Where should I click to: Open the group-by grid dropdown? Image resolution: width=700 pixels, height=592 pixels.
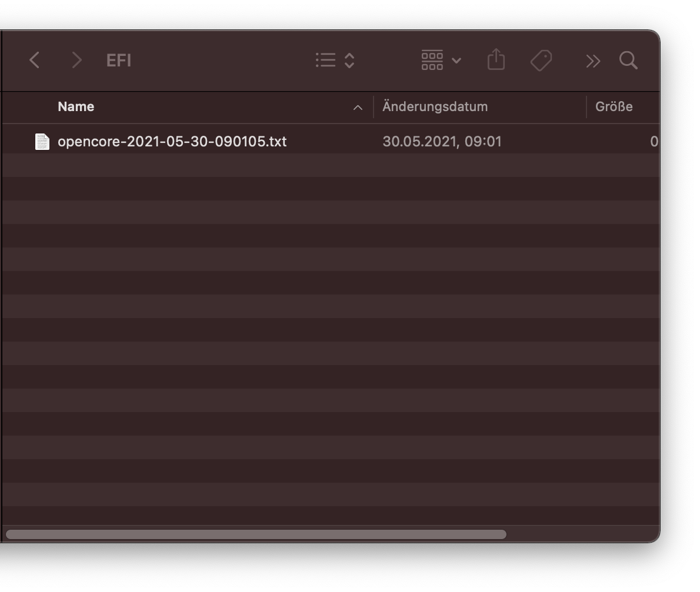pos(441,60)
